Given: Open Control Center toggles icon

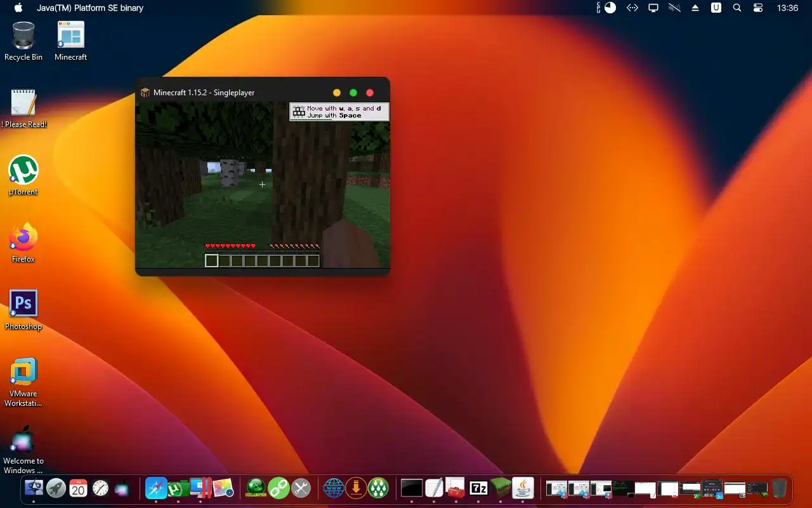Looking at the screenshot, I should (758, 8).
